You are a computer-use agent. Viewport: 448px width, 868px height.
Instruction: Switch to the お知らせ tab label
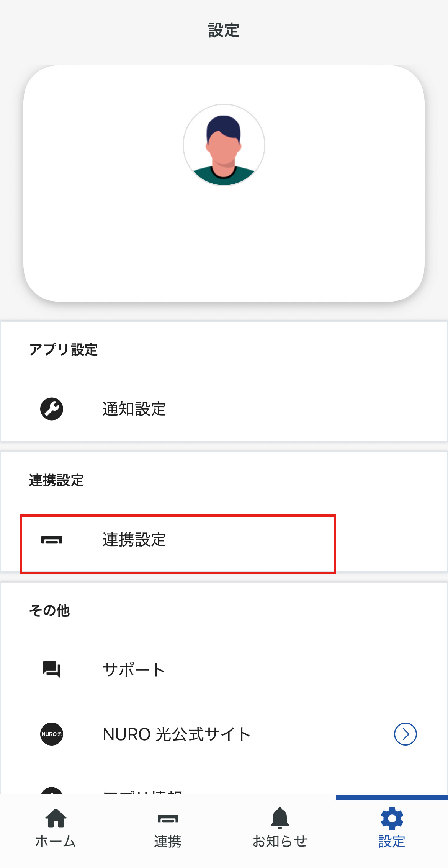click(x=280, y=842)
